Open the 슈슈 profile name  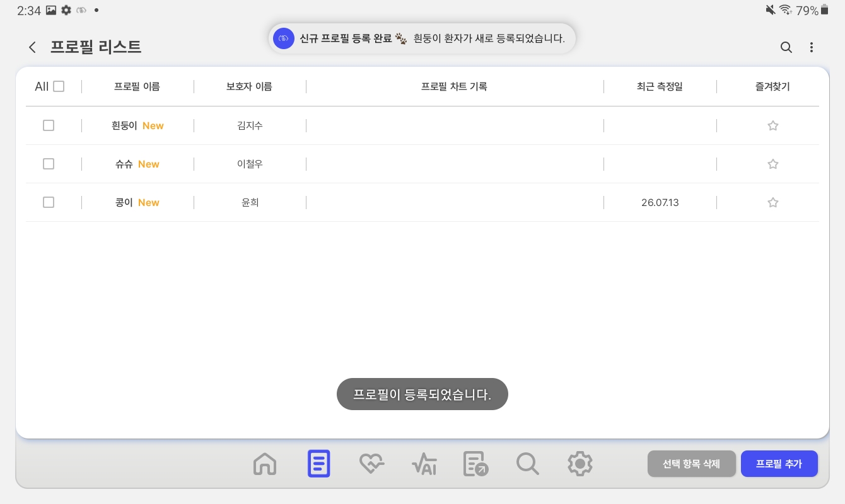coord(124,164)
